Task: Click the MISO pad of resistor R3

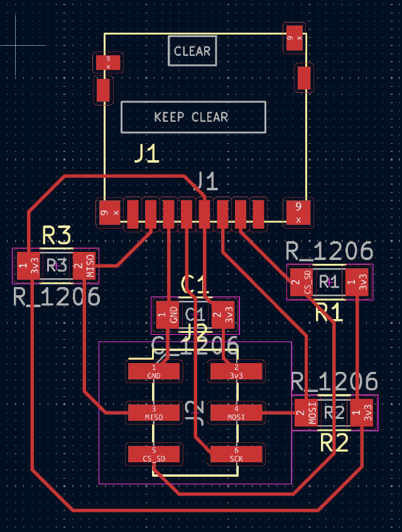Action: coord(84,266)
